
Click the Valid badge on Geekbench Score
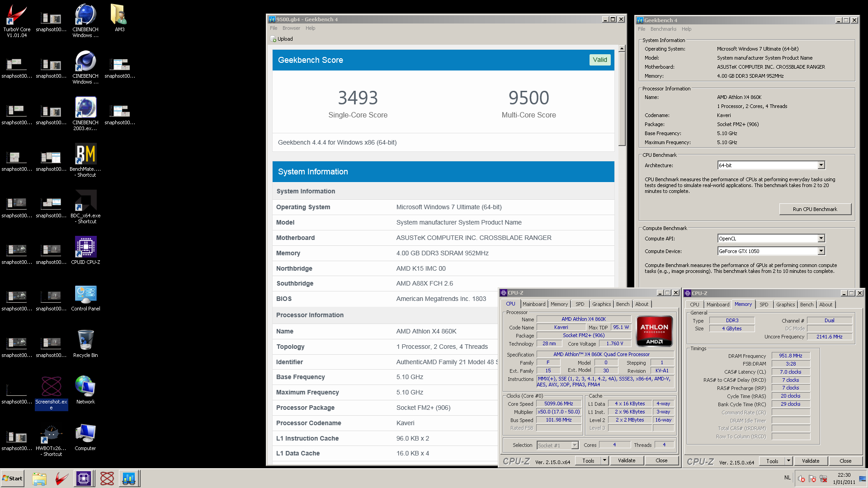point(600,60)
